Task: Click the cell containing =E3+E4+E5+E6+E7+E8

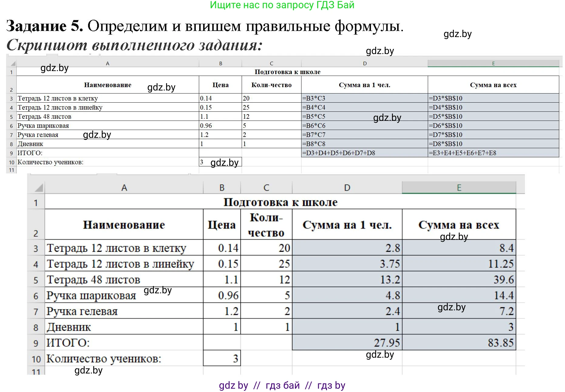Action: tap(493, 153)
